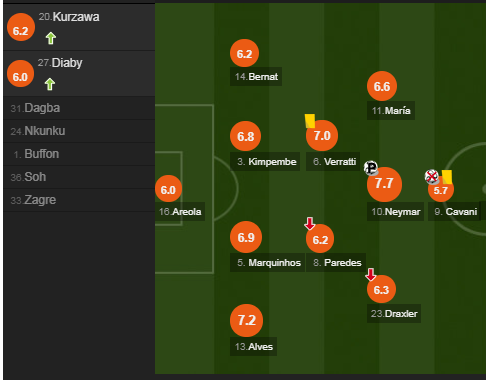Select Alves' 7.2 rating bubble
The image size is (486, 380).
pyautogui.click(x=247, y=320)
